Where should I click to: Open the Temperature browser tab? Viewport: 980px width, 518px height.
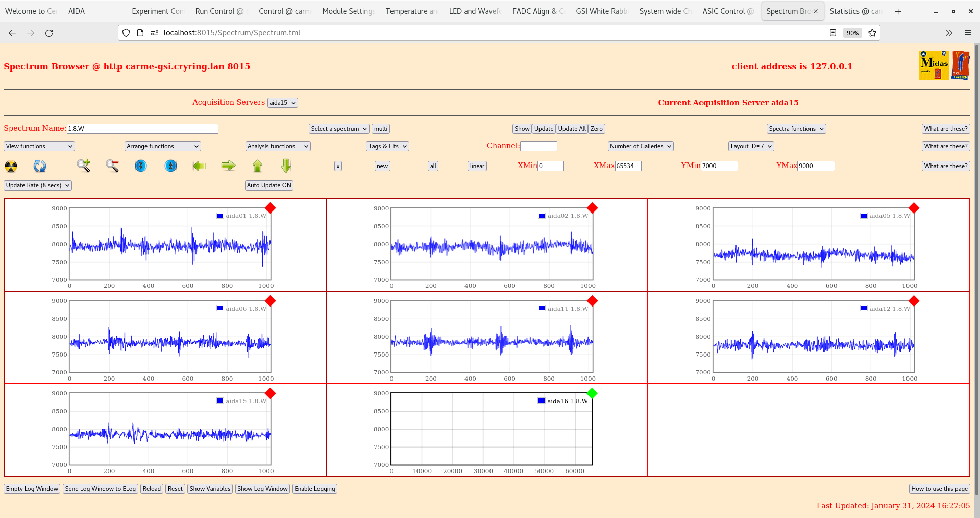click(x=411, y=11)
